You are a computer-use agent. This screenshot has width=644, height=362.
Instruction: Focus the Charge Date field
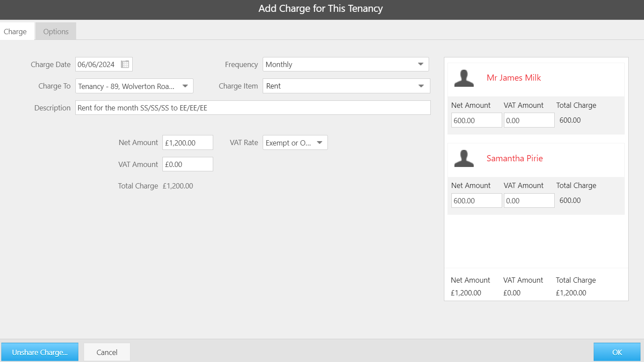(104, 64)
